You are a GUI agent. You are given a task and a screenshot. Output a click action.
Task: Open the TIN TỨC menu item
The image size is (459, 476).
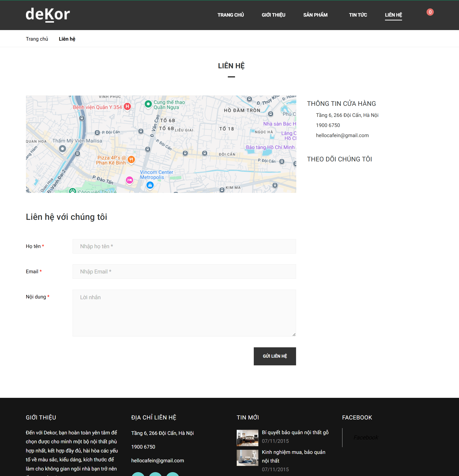point(358,15)
